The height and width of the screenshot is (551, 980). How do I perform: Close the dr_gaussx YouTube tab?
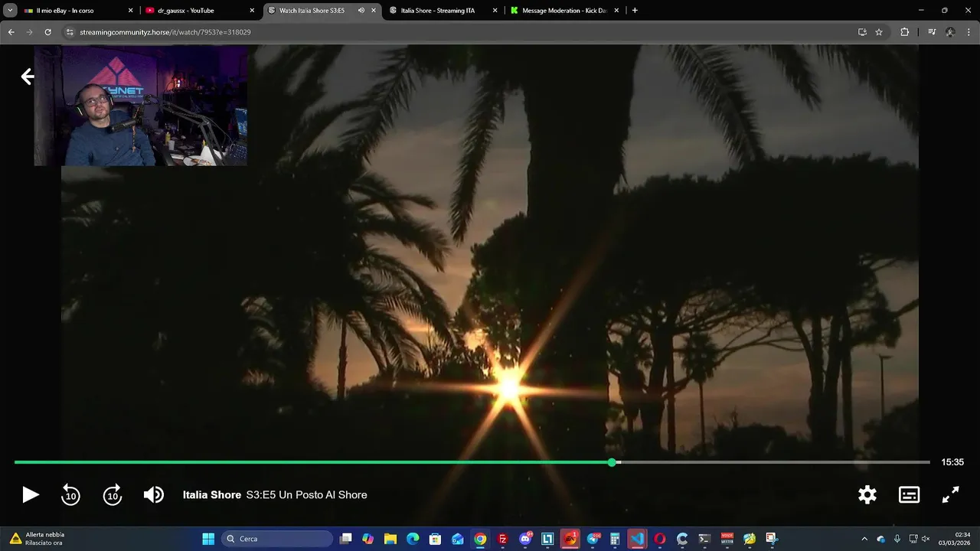tap(252, 11)
